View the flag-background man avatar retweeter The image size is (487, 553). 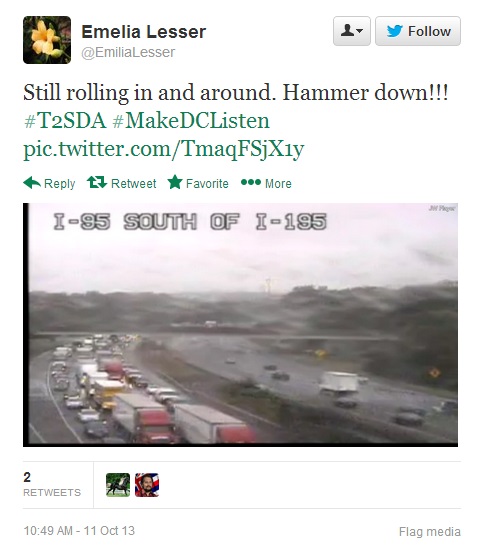pyautogui.click(x=147, y=485)
